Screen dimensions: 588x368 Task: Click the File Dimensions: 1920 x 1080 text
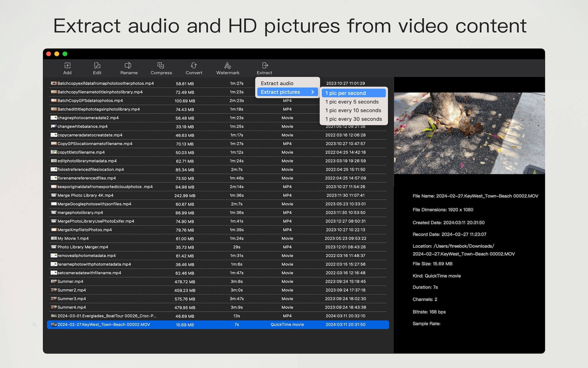click(x=443, y=210)
